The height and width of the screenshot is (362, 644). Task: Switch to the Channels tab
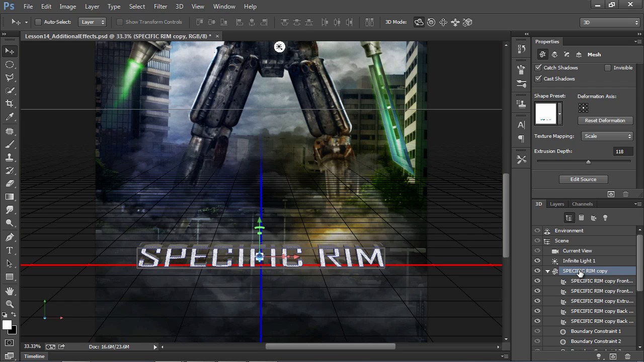(x=582, y=204)
